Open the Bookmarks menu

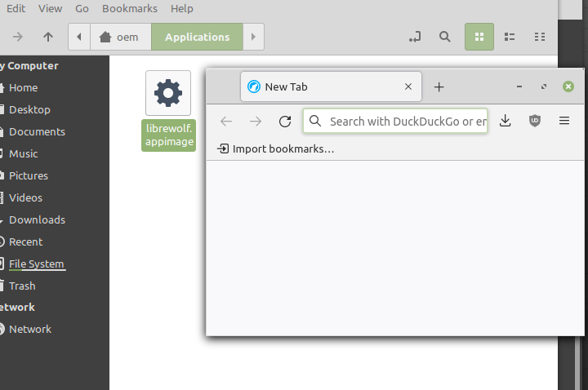tap(129, 8)
